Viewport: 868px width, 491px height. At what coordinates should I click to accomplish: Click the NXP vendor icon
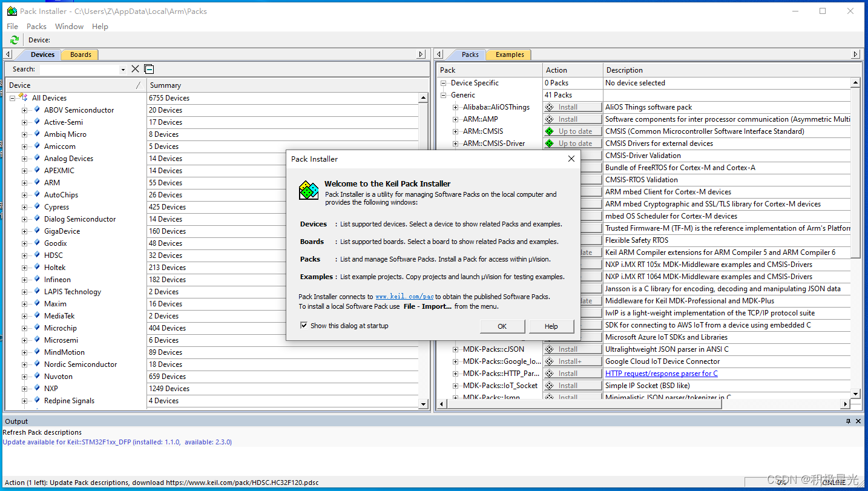(x=37, y=388)
